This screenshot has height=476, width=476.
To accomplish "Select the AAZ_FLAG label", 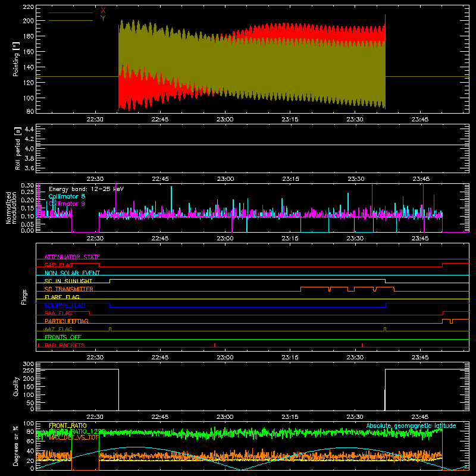I will point(58,329).
